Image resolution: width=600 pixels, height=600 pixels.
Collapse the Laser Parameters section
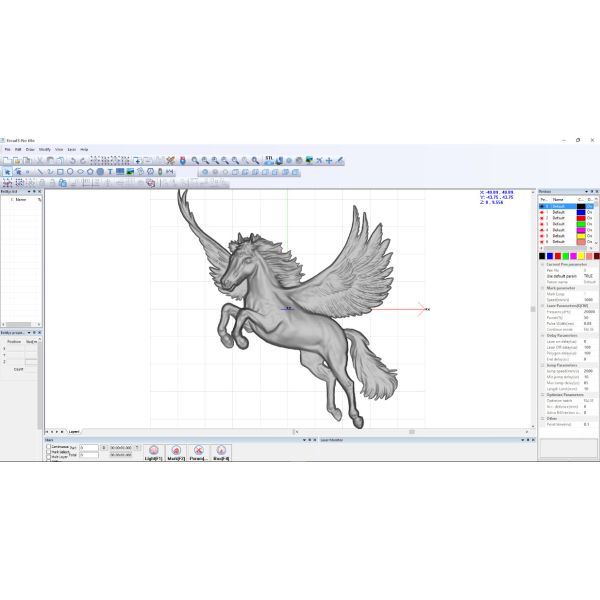pyautogui.click(x=543, y=306)
